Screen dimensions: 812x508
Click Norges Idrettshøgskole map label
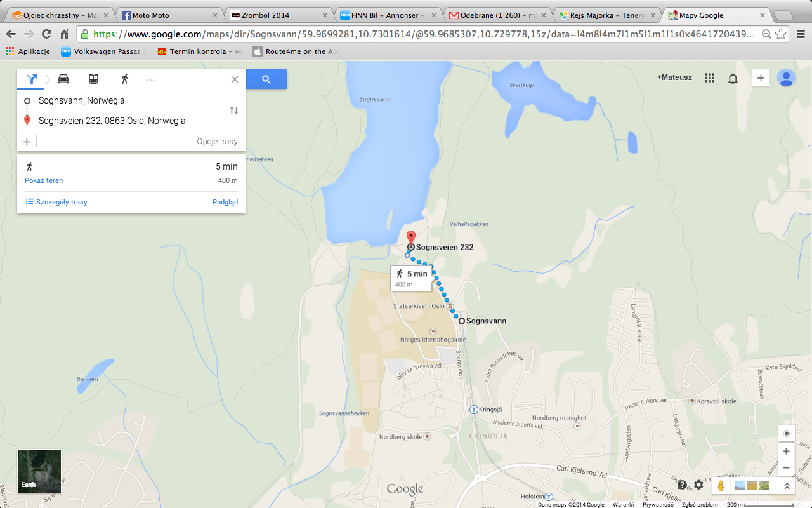click(x=433, y=340)
